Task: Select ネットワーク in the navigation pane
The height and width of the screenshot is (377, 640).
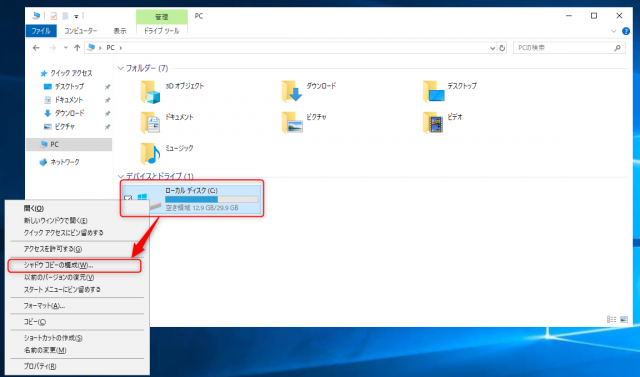Action: tap(60, 162)
